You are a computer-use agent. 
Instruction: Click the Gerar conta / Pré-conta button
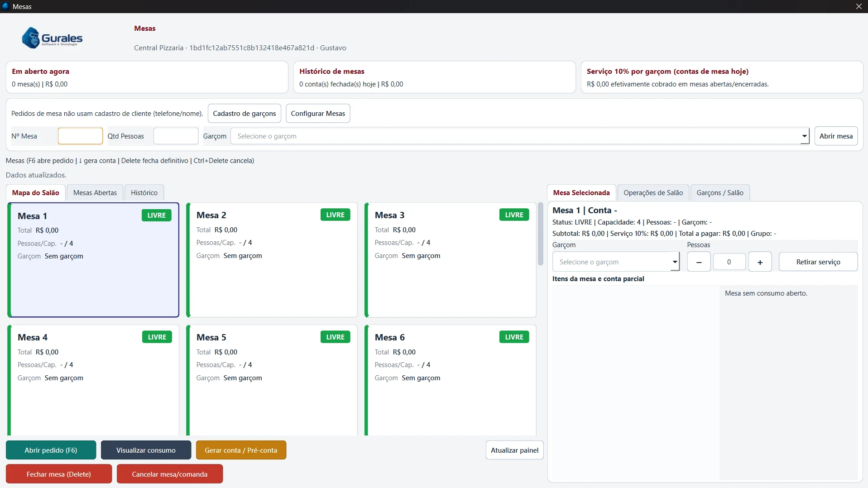(x=241, y=450)
